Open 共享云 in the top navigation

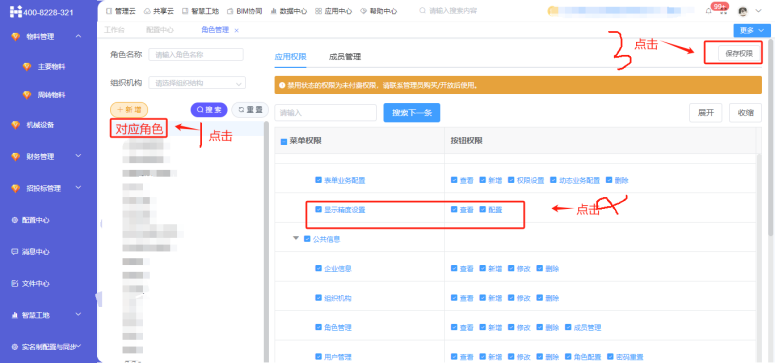(158, 11)
